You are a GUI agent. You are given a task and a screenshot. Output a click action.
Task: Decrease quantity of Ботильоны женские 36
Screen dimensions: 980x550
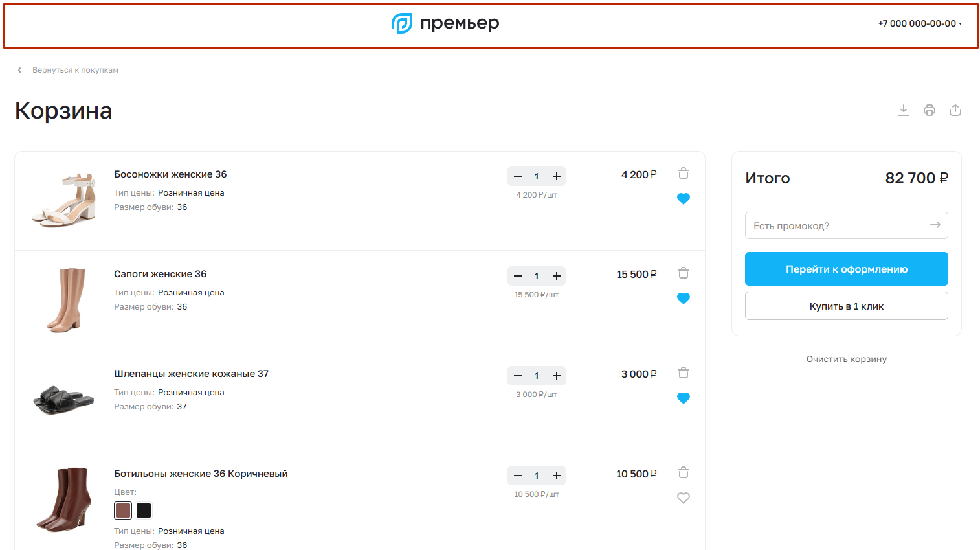518,476
